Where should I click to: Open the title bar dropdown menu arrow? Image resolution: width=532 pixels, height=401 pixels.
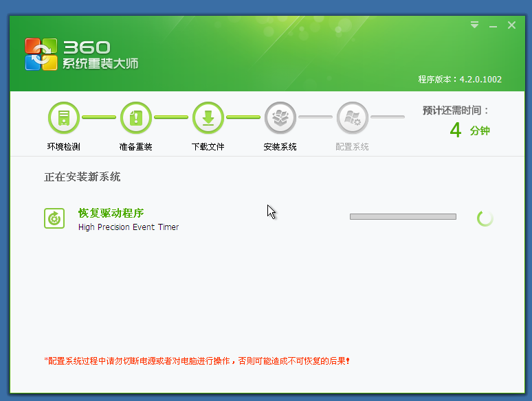(474, 25)
